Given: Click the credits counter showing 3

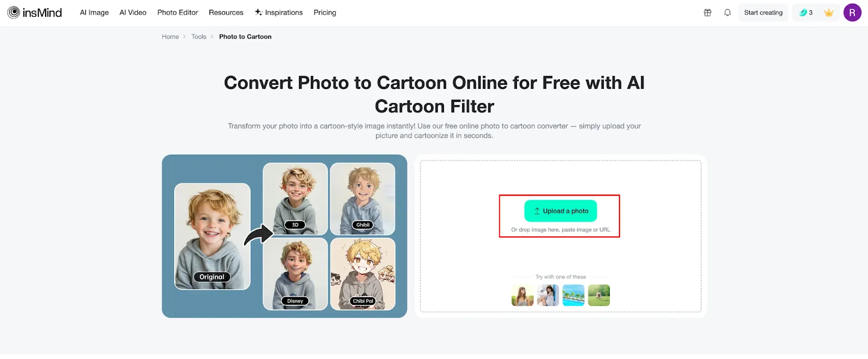Looking at the screenshot, I should coord(806,12).
